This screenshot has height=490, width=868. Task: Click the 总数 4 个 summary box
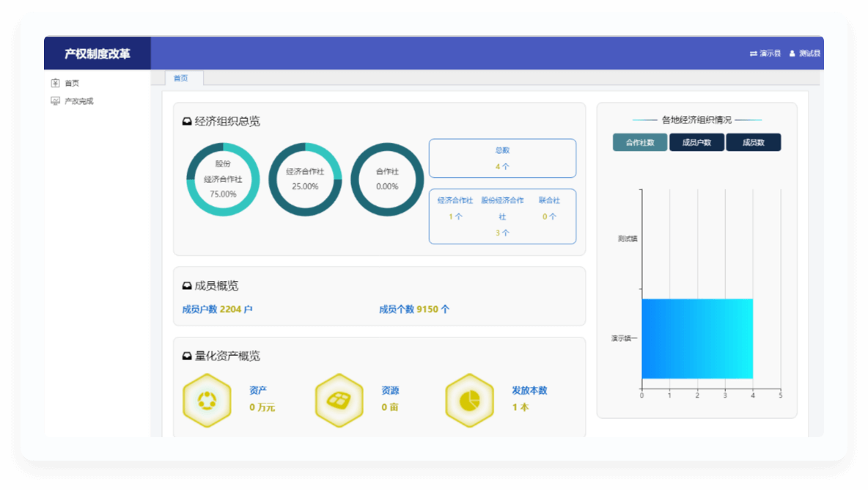coord(502,158)
